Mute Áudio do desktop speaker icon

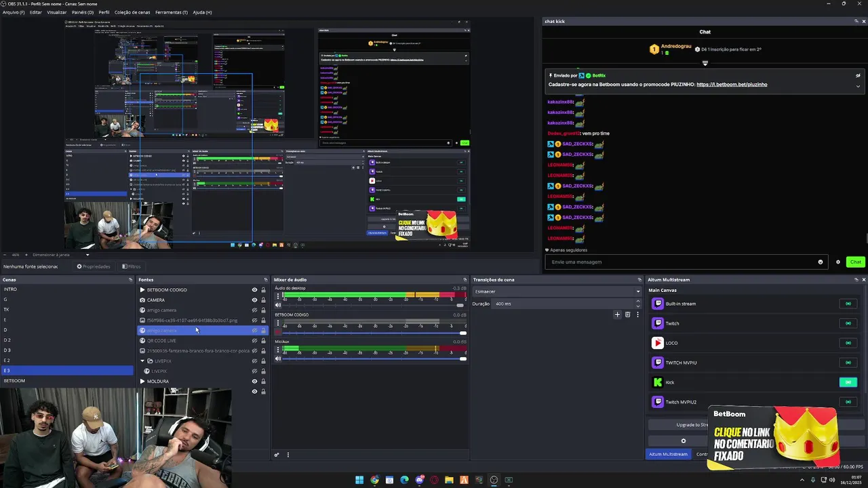[x=278, y=305]
